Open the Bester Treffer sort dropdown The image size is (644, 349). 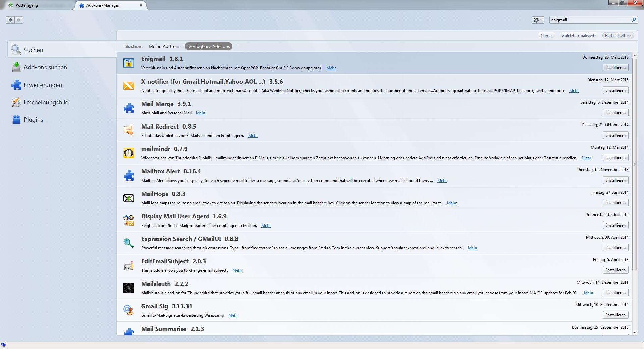618,36
